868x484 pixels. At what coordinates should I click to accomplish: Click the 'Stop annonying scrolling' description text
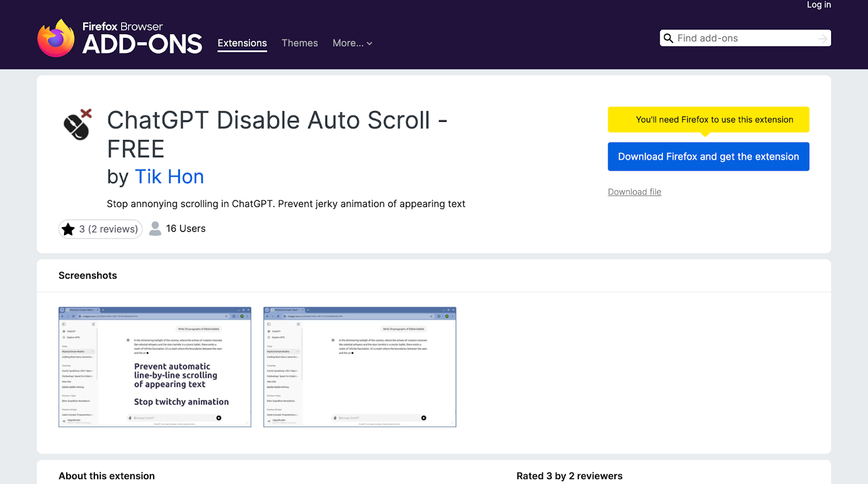286,204
